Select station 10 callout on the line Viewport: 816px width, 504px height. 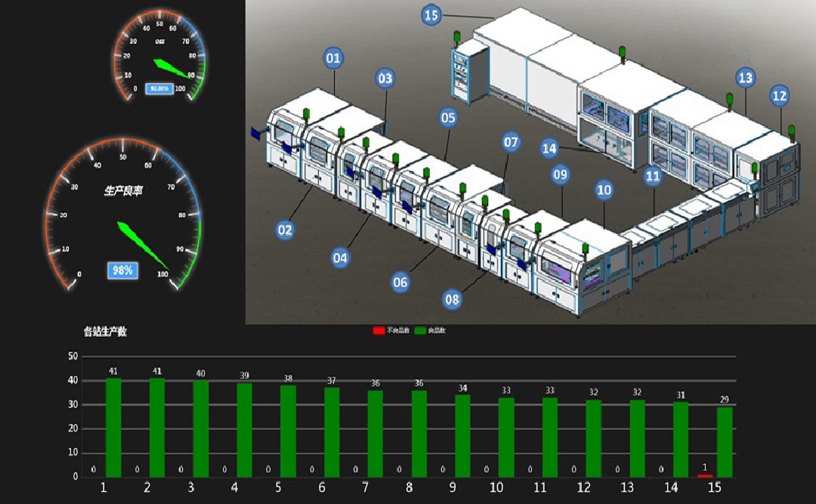[x=604, y=190]
